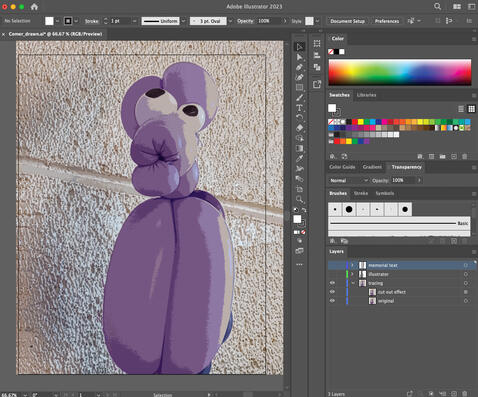Image resolution: width=478 pixels, height=397 pixels.
Task: Open the Color panel options menu
Action: 474,39
